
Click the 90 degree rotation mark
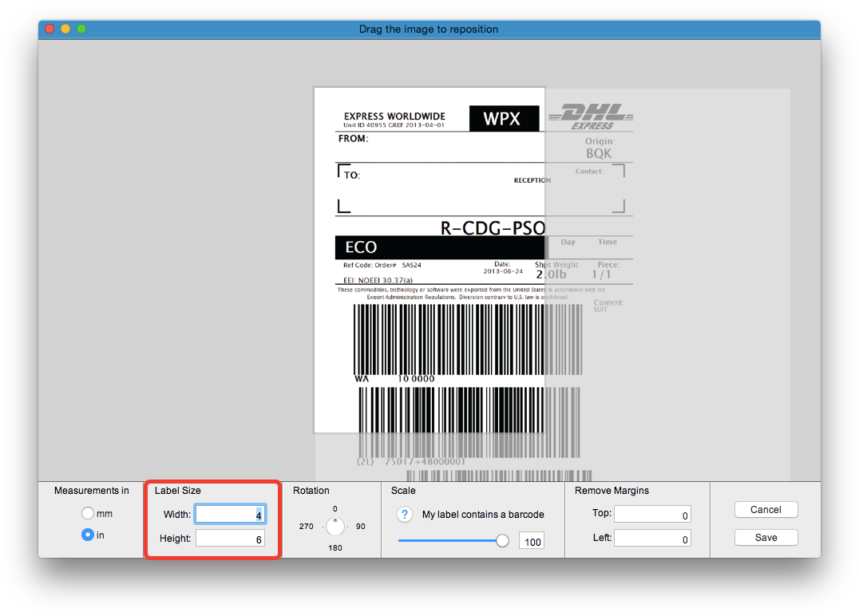pos(360,527)
